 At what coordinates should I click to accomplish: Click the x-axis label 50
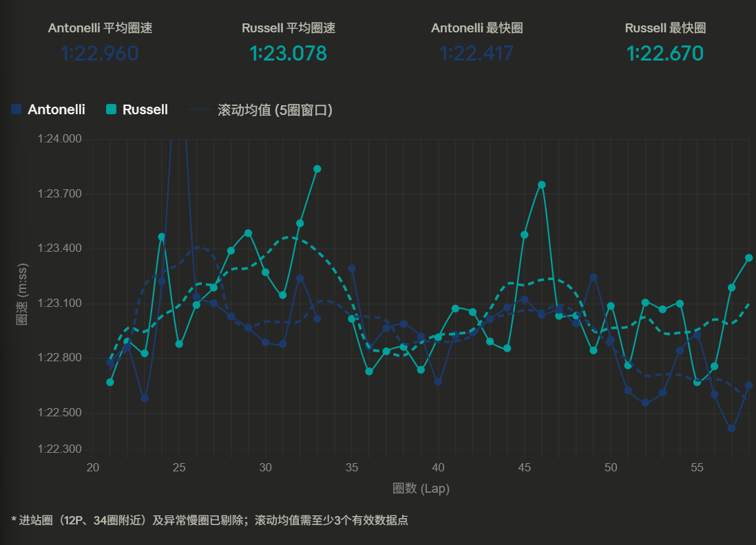(611, 467)
